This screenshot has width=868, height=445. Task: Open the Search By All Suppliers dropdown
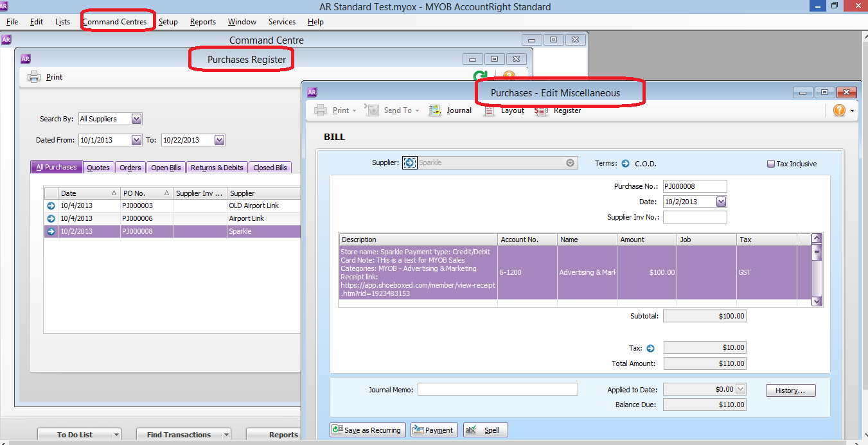pyautogui.click(x=136, y=119)
